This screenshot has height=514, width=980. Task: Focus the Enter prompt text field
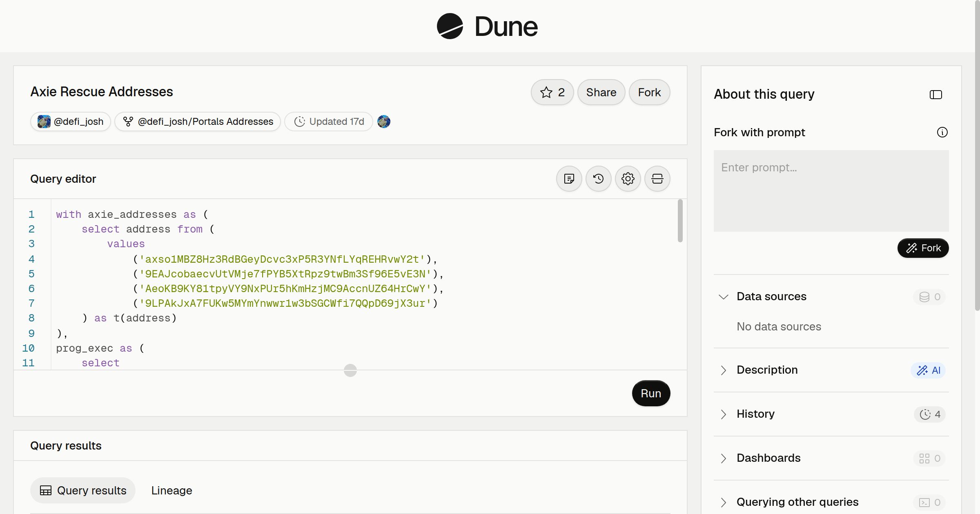(x=831, y=191)
